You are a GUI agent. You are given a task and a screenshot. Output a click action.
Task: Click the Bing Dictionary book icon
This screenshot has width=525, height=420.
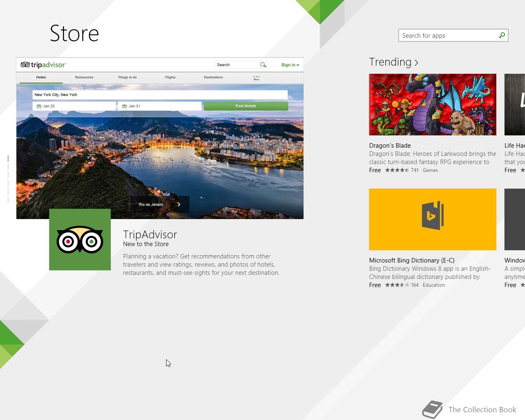click(x=433, y=215)
